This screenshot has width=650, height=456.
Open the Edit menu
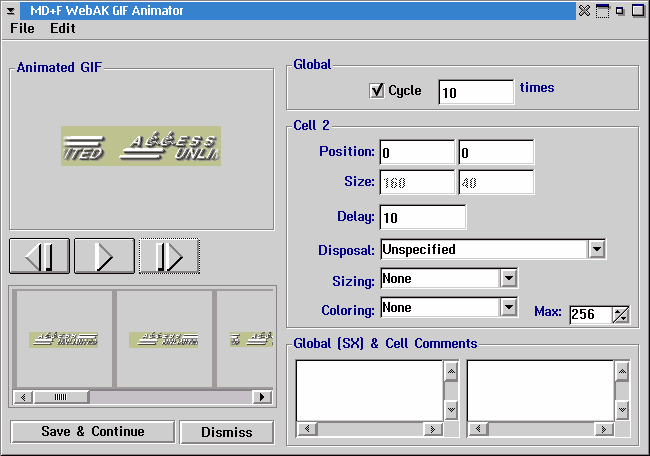point(63,28)
